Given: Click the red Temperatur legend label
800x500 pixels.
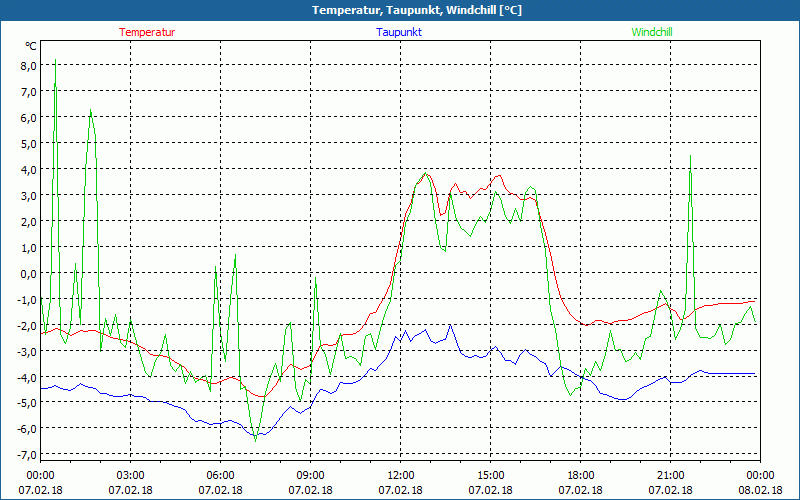Looking at the screenshot, I should (x=147, y=32).
